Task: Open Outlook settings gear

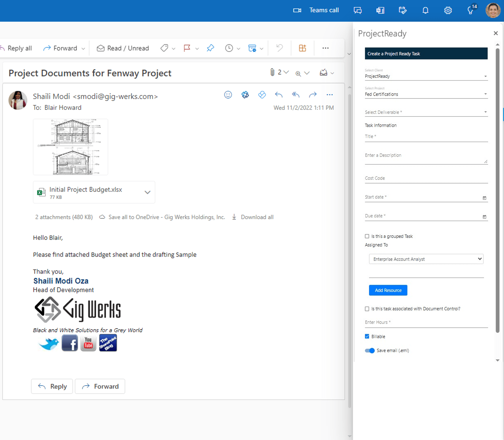Action: coord(448,10)
